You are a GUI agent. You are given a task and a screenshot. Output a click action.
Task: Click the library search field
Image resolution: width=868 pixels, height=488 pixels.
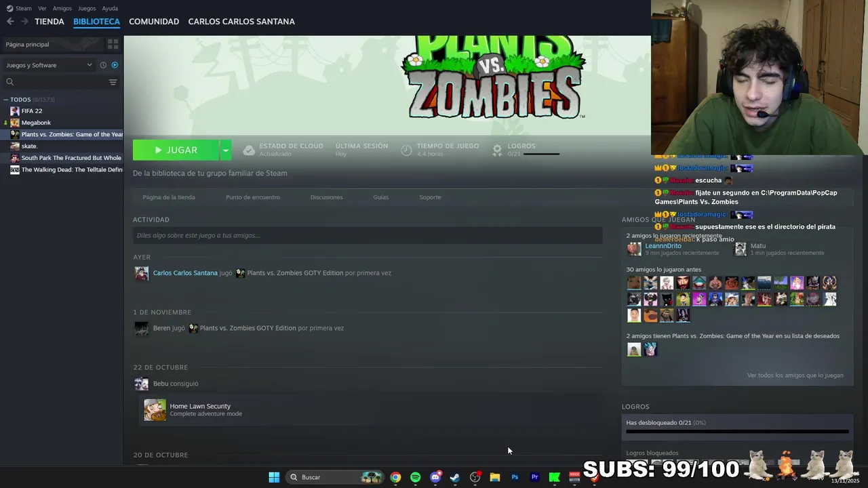[x=54, y=82]
